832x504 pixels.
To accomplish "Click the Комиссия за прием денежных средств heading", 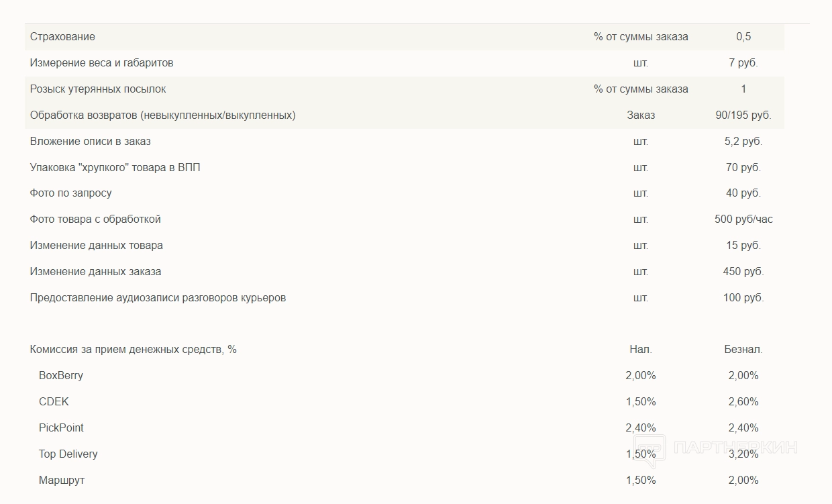I will [133, 350].
